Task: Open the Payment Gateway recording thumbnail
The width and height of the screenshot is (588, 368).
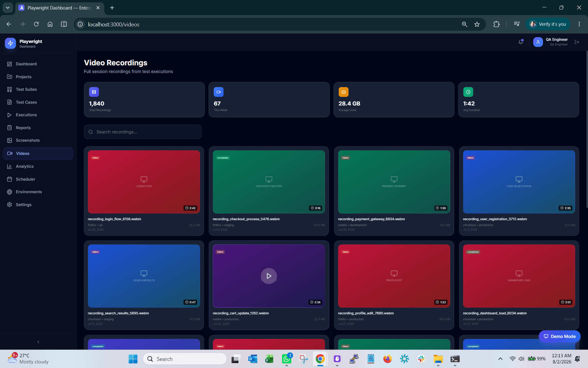Action: pos(394,182)
